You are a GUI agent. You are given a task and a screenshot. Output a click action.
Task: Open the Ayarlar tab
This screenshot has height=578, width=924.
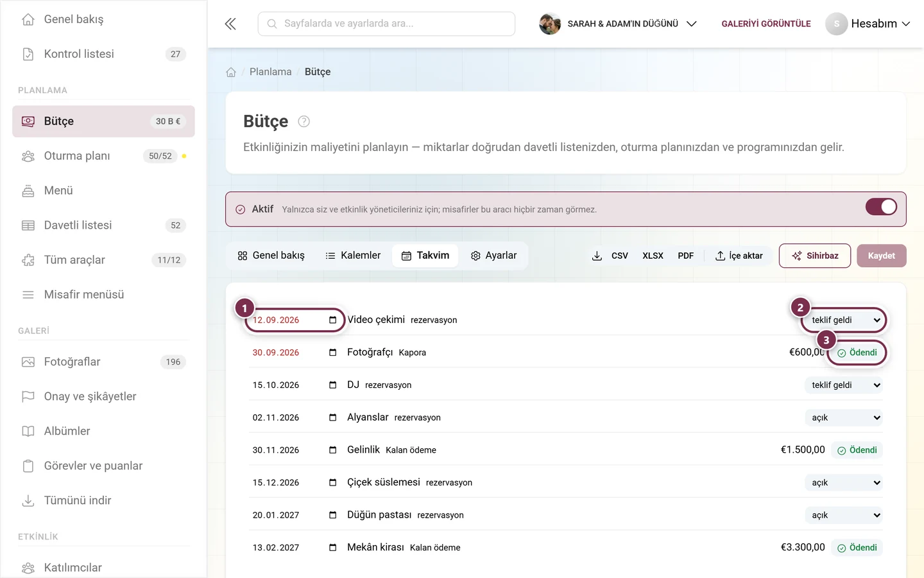click(493, 256)
